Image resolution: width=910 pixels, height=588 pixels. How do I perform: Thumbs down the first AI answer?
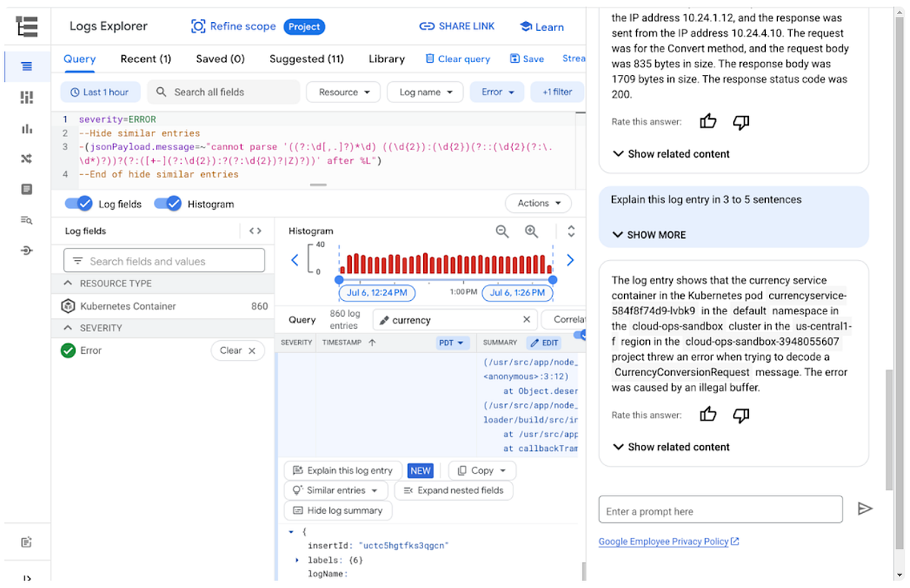tap(741, 121)
